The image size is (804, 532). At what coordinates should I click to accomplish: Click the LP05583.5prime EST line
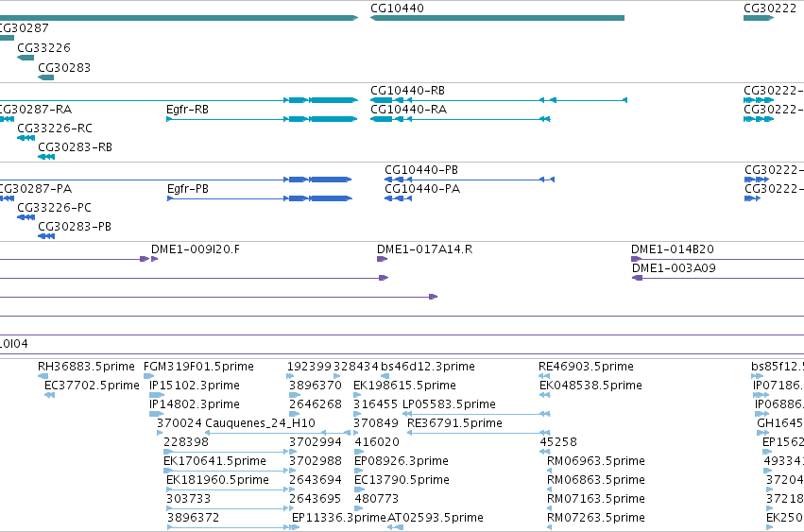point(476,414)
